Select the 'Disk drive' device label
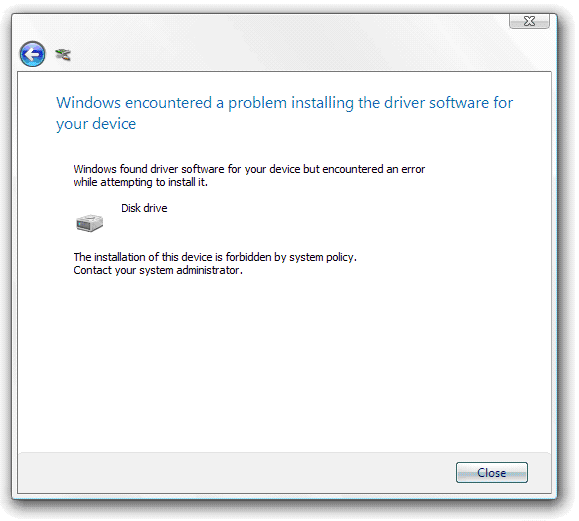 pyautogui.click(x=144, y=208)
